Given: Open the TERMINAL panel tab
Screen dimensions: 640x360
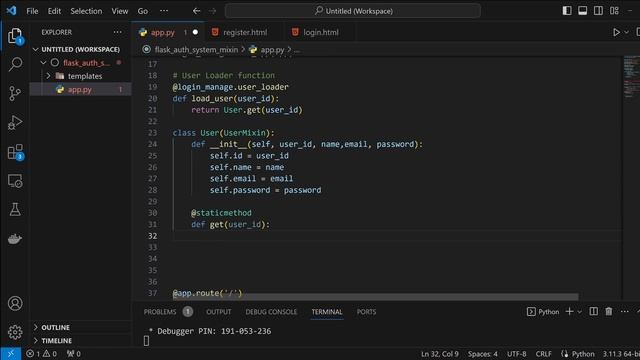Looking at the screenshot, I should pos(327,312).
